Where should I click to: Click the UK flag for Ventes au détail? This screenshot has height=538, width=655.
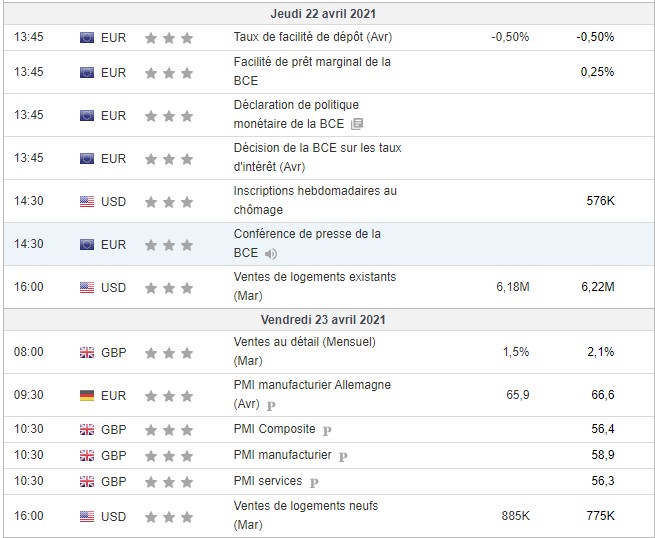pos(87,353)
